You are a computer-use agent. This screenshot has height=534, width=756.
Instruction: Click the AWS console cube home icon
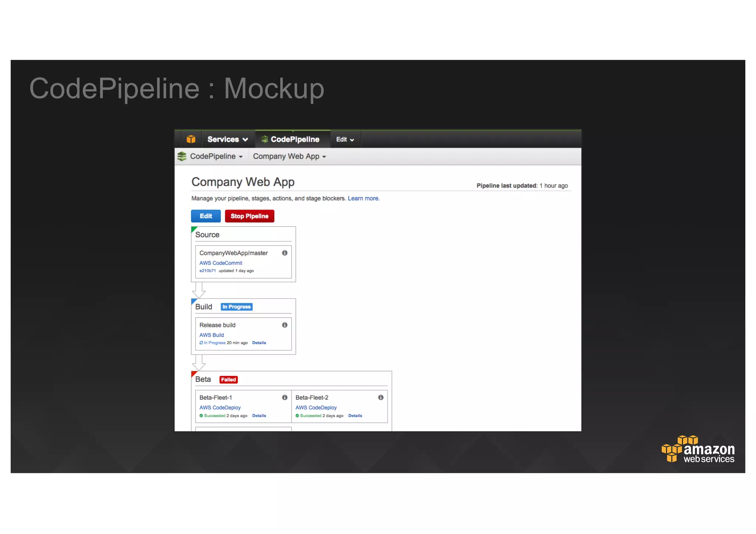191,139
